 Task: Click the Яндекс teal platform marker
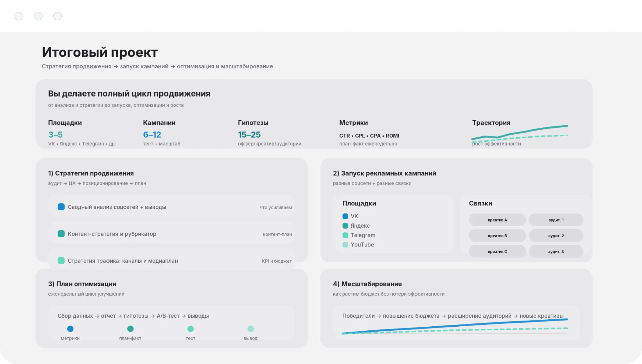345,226
